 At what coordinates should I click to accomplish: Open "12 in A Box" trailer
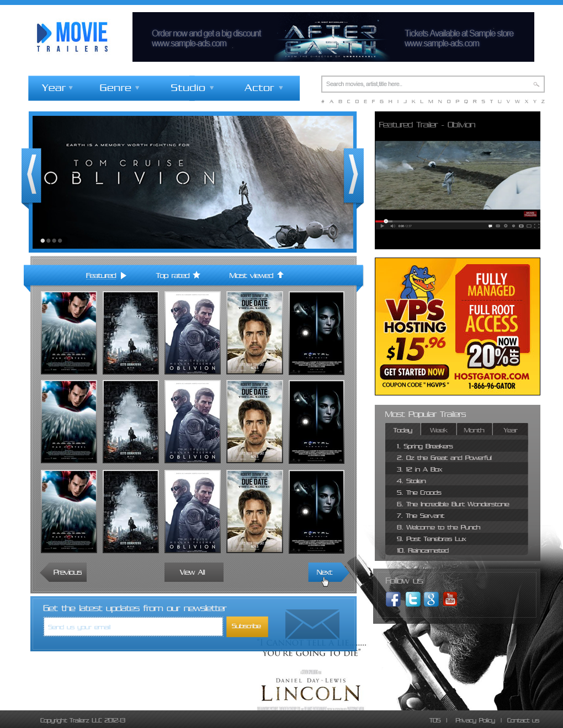456,469
